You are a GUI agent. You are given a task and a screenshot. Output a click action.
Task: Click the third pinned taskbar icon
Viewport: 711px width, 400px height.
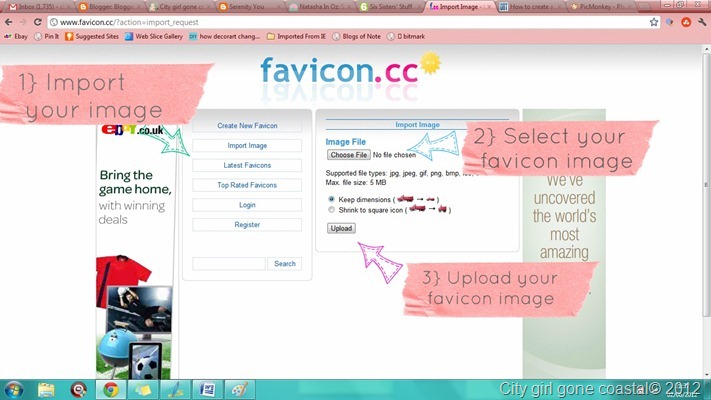click(x=78, y=390)
